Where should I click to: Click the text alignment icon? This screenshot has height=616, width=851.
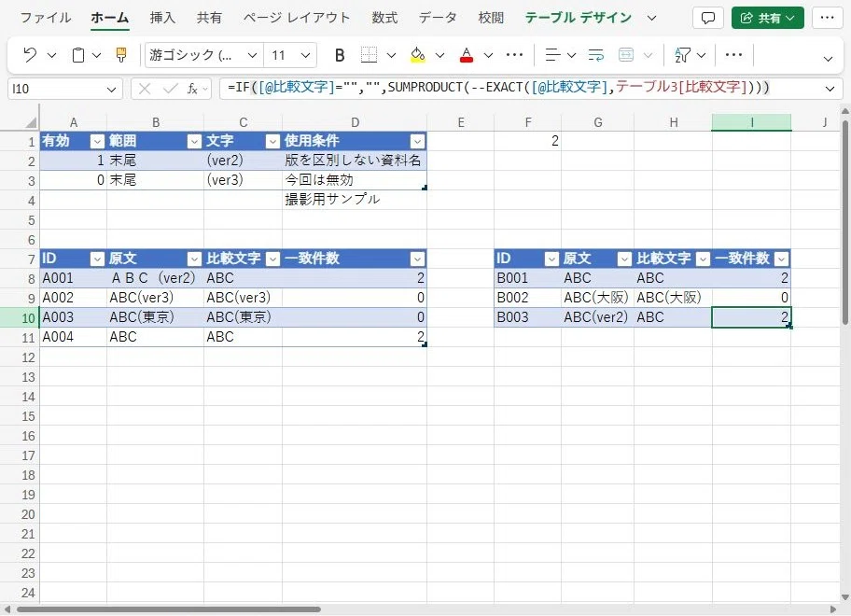click(x=553, y=55)
